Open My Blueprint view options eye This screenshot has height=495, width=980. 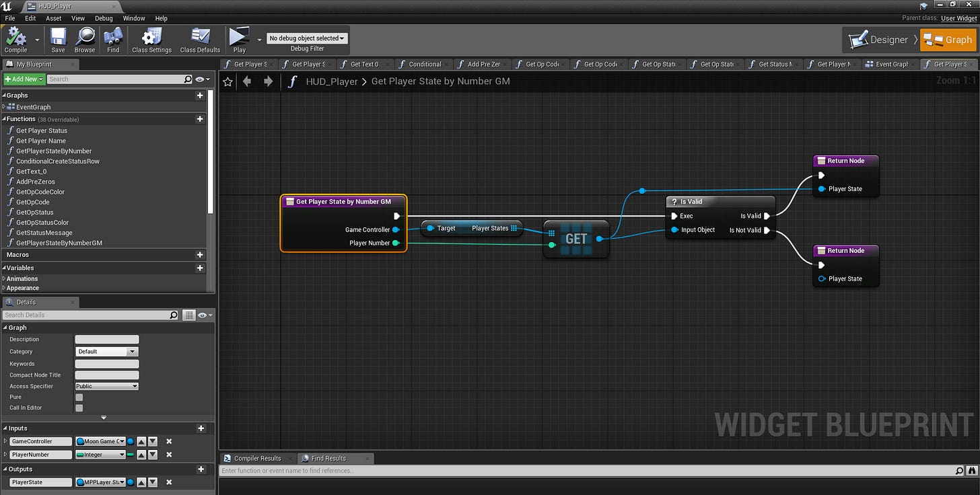[x=202, y=79]
